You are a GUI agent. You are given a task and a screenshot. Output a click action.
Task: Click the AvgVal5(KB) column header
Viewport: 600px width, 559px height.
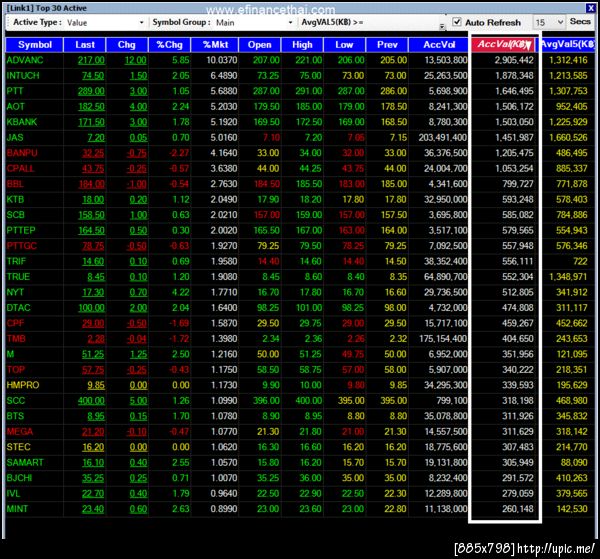(x=568, y=44)
